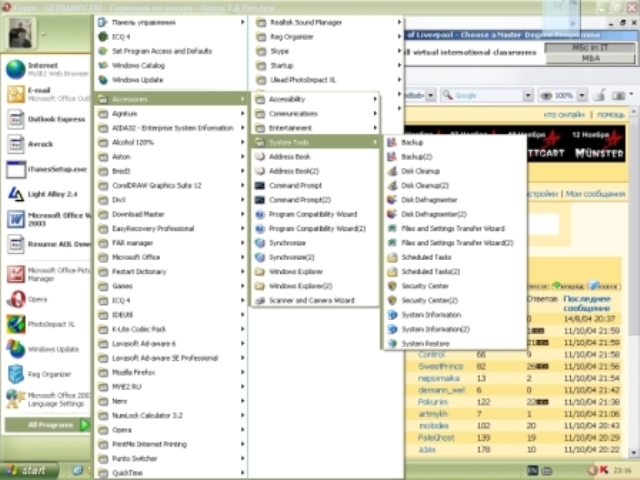Click the browser vertical scrollbar down arrow
Screen dimensions: 640x480
click(633, 453)
